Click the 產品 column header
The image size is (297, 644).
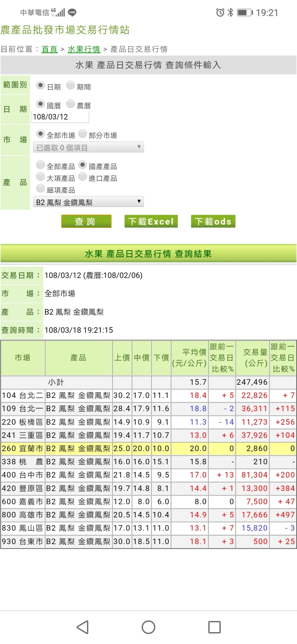(78, 358)
